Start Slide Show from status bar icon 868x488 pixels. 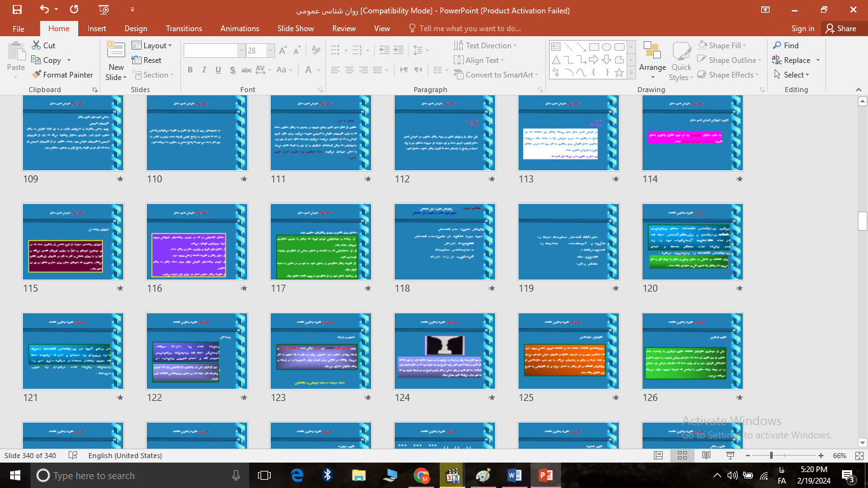pos(730,456)
